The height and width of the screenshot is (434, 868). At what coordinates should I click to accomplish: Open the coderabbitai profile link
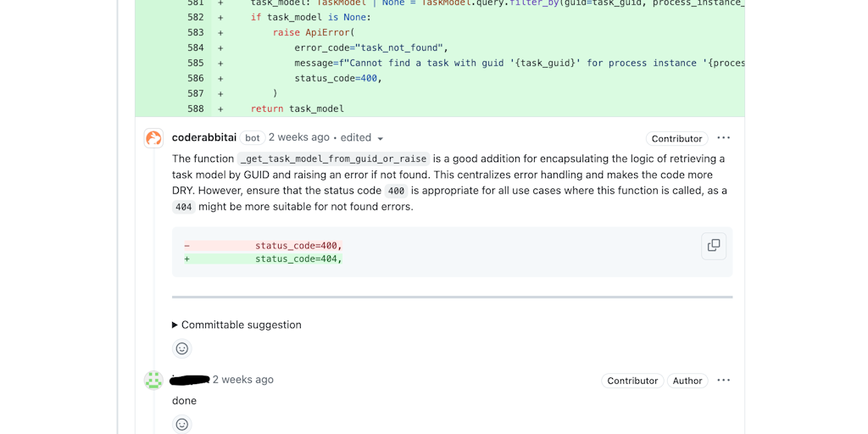click(x=203, y=137)
